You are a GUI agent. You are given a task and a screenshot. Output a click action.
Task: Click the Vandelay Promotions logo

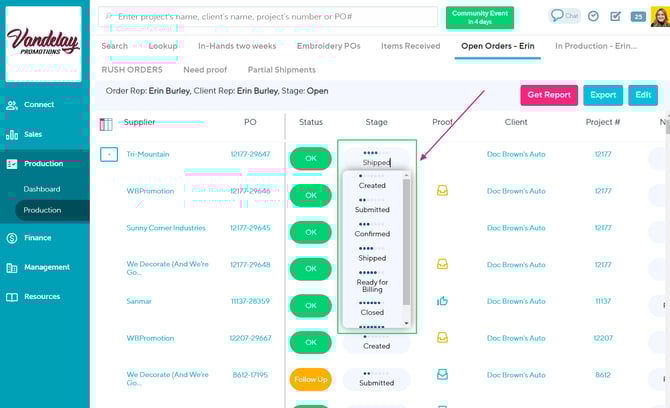44,42
